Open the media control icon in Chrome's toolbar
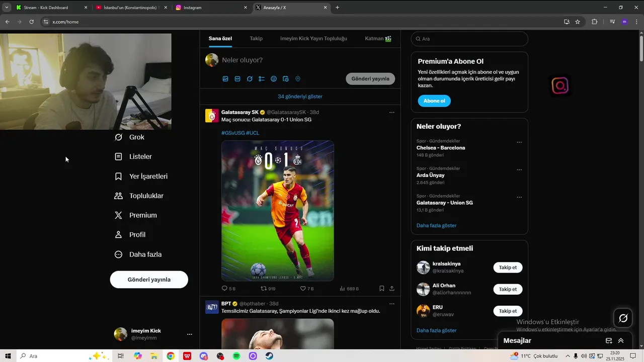This screenshot has width=644, height=362. point(612,22)
